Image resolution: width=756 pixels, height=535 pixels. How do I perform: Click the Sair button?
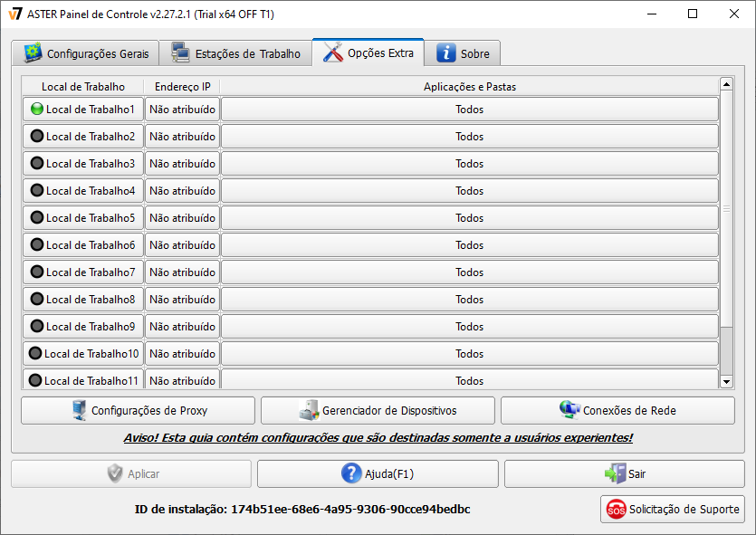click(x=625, y=473)
